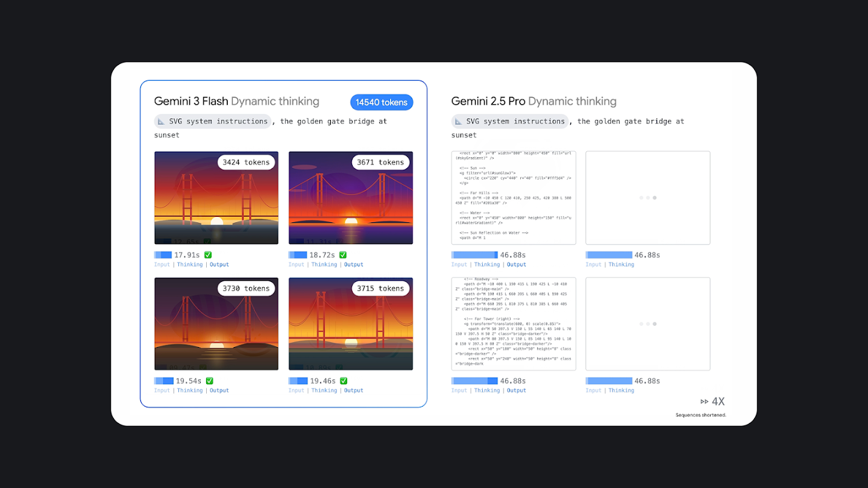This screenshot has width=868, height=488.
Task: Click the green checkmark next to 18.72s
Action: 343,255
